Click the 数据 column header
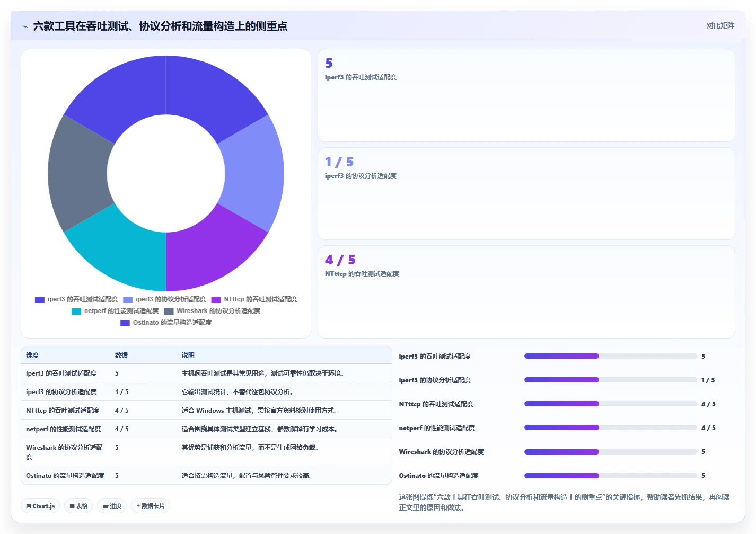756x534 pixels. pyautogui.click(x=121, y=355)
